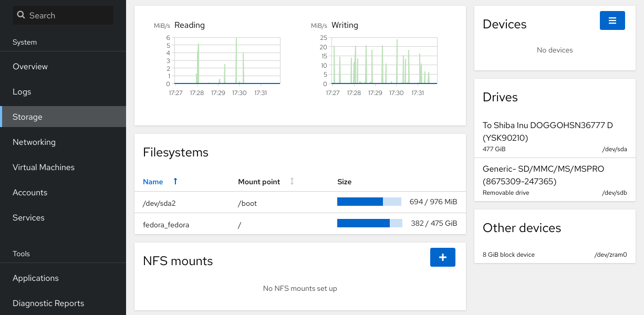The image size is (644, 315).
Task: Open the Generic- SD/MMC/MS/MSPRO drive
Action: click(x=555, y=180)
